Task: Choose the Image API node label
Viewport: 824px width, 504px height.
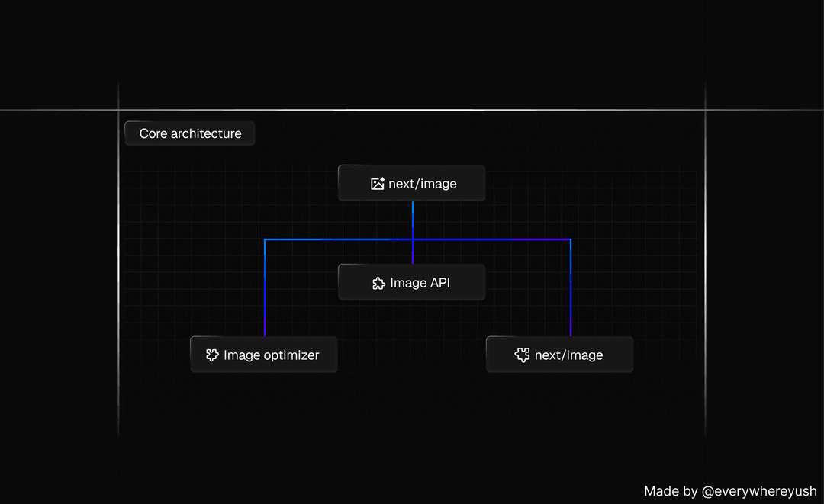Action: pyautogui.click(x=420, y=283)
